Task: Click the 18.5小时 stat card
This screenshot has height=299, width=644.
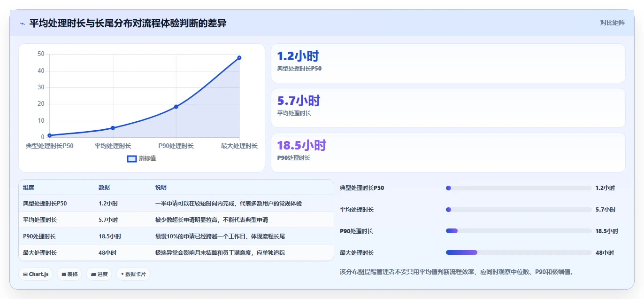Action: click(x=448, y=153)
